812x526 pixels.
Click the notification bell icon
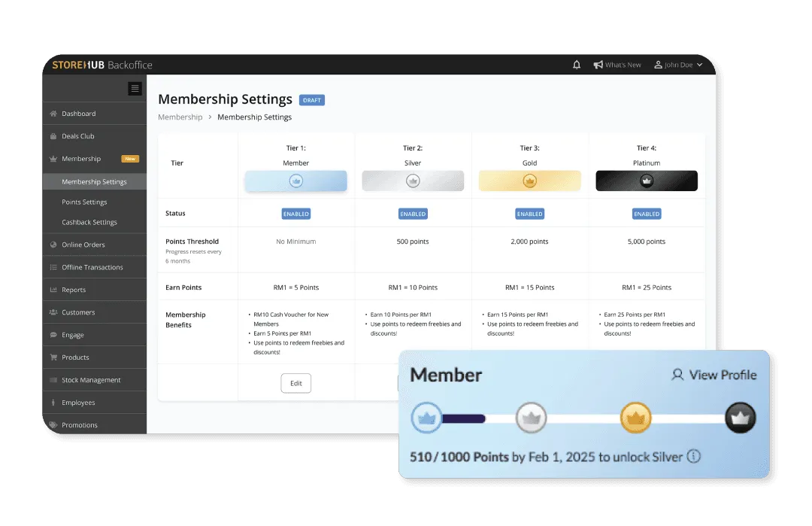click(577, 65)
